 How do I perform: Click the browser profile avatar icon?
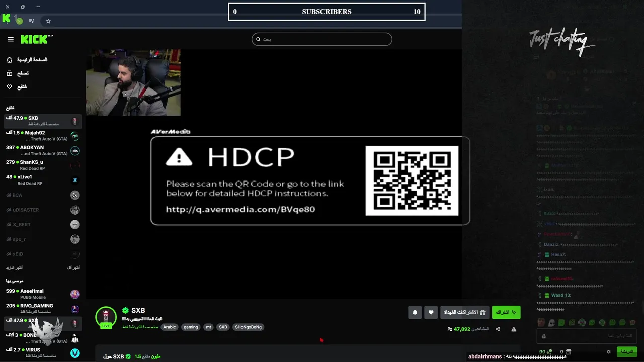pos(19,21)
